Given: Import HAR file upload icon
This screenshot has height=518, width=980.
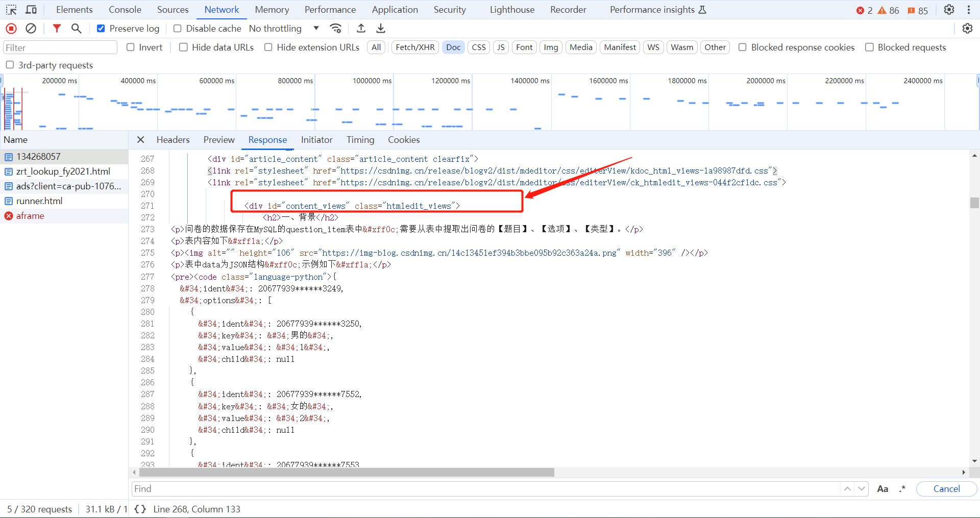Looking at the screenshot, I should click(x=361, y=29).
